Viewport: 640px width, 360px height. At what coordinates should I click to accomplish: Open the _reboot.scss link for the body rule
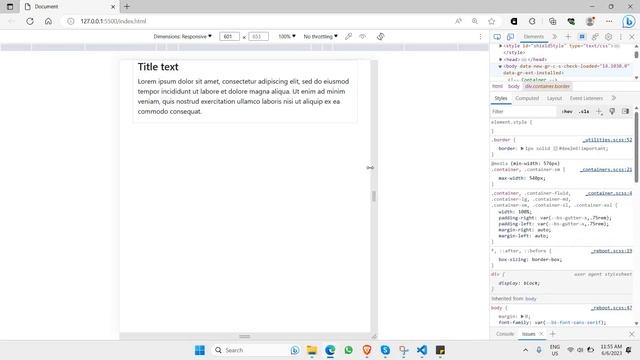pos(611,308)
